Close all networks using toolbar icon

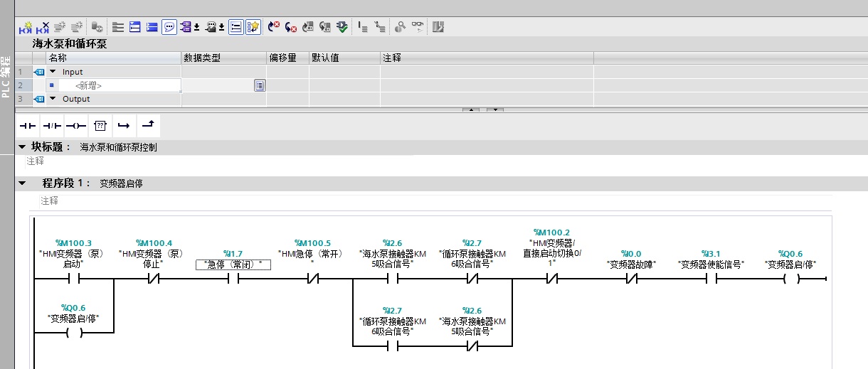tap(152, 27)
